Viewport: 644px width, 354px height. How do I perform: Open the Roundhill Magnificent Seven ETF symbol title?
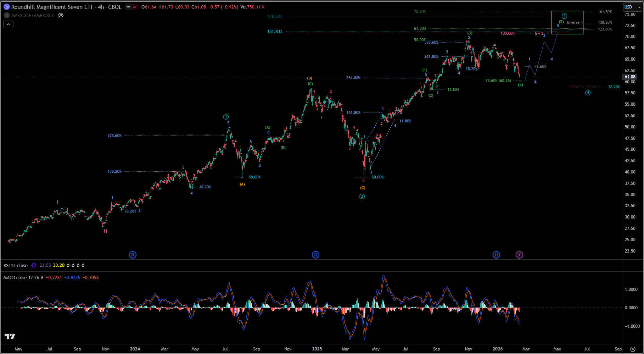[x=66, y=7]
